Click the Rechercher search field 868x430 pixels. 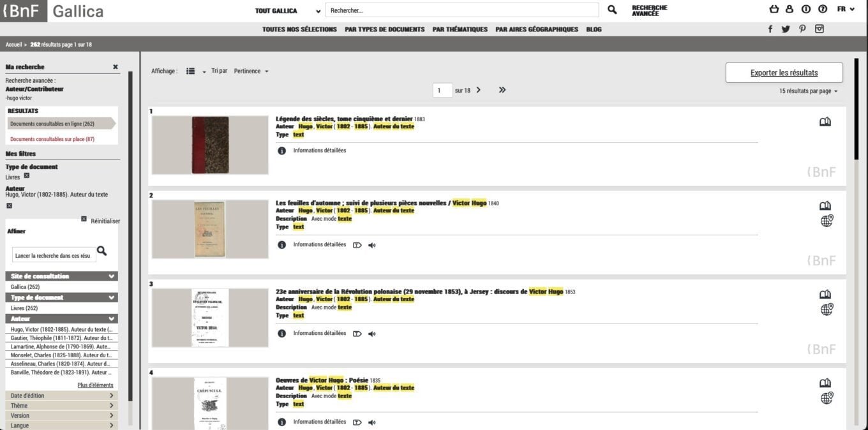(x=462, y=10)
